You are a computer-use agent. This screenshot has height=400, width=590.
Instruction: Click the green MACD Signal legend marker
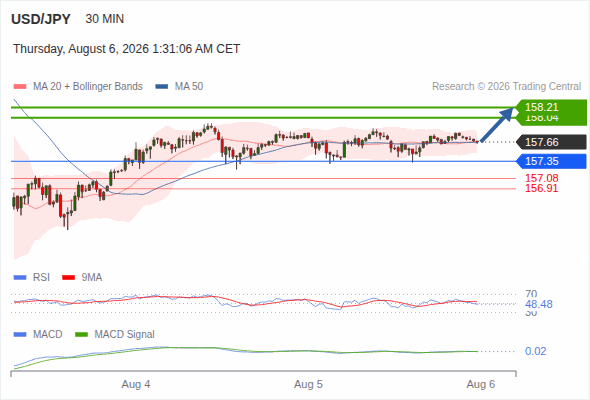81,334
